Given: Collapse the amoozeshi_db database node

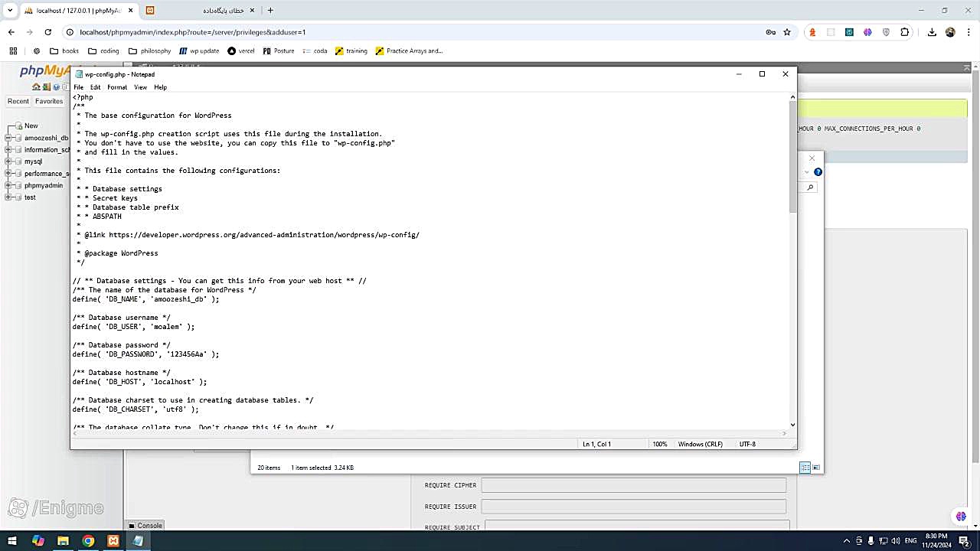Looking at the screenshot, I should 8,138.
